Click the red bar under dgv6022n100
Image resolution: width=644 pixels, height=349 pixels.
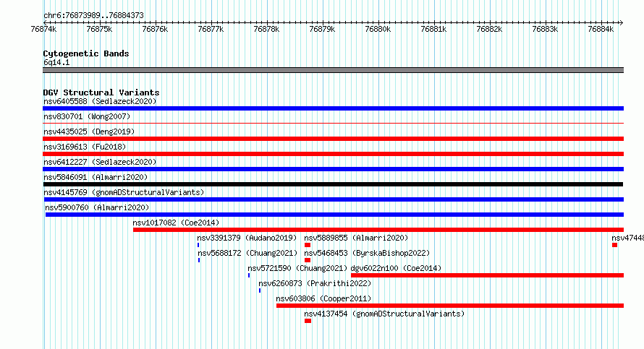click(487, 275)
